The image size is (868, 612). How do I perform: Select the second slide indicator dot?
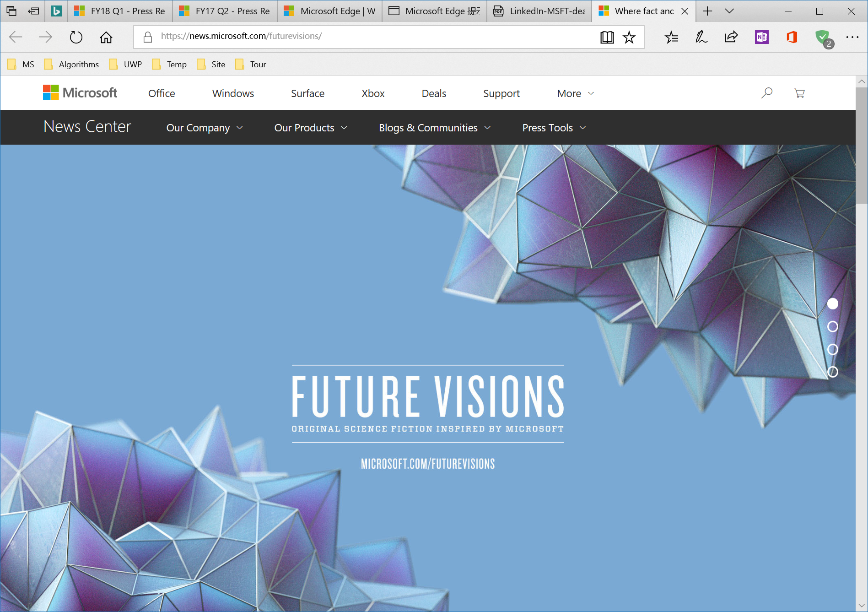click(833, 326)
